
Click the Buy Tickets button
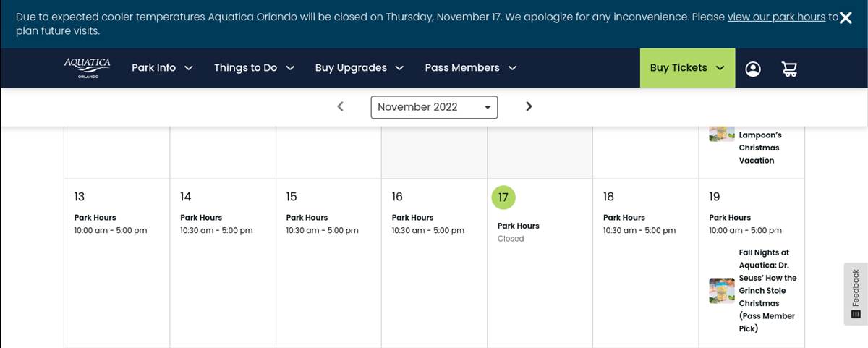coord(686,68)
